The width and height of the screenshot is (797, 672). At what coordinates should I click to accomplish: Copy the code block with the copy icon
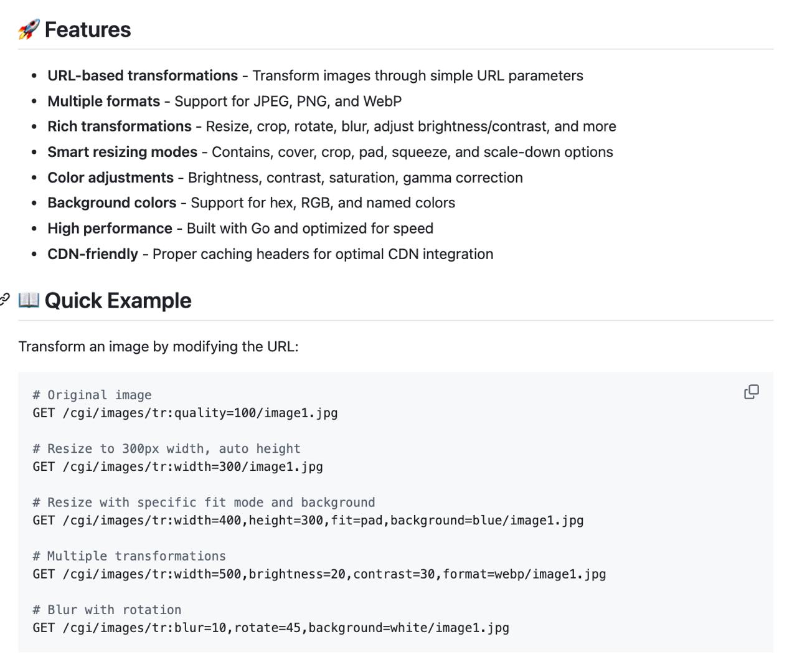[x=752, y=392]
